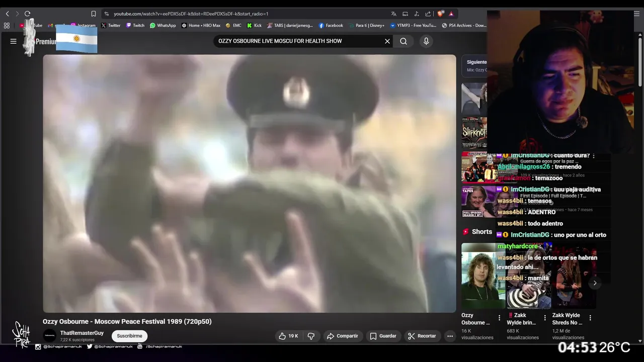Open the browser menu at top right
The image size is (644, 362).
637,14
